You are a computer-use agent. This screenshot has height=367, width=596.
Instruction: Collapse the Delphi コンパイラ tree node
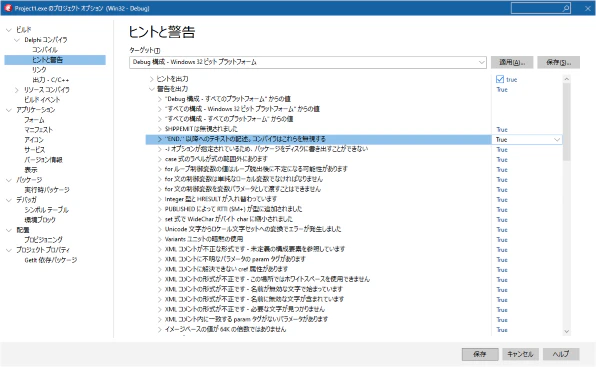coord(17,40)
